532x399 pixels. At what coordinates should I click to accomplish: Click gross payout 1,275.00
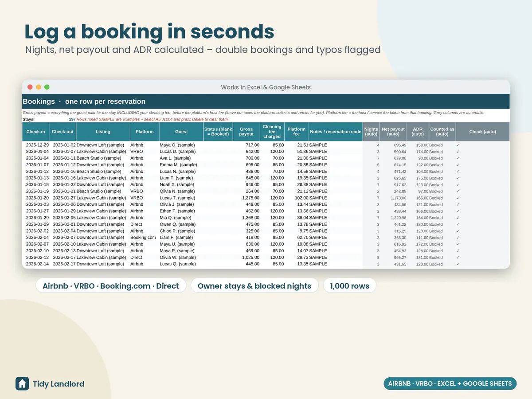[251, 198]
